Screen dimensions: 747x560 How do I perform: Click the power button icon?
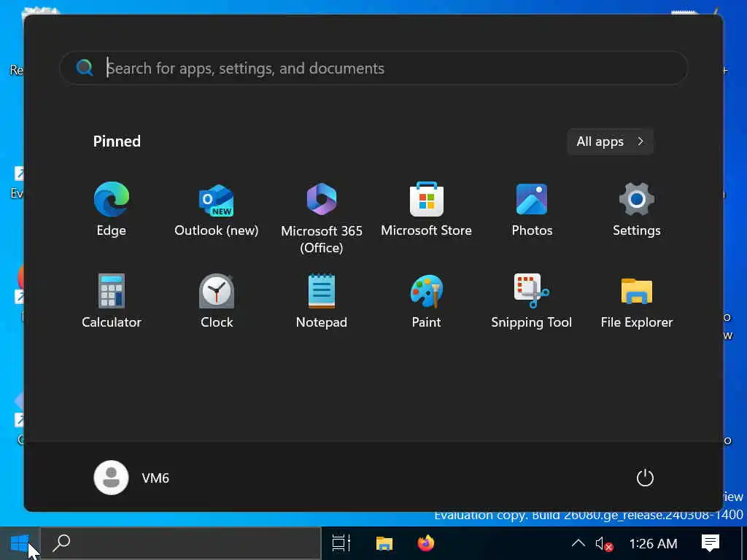coord(645,478)
